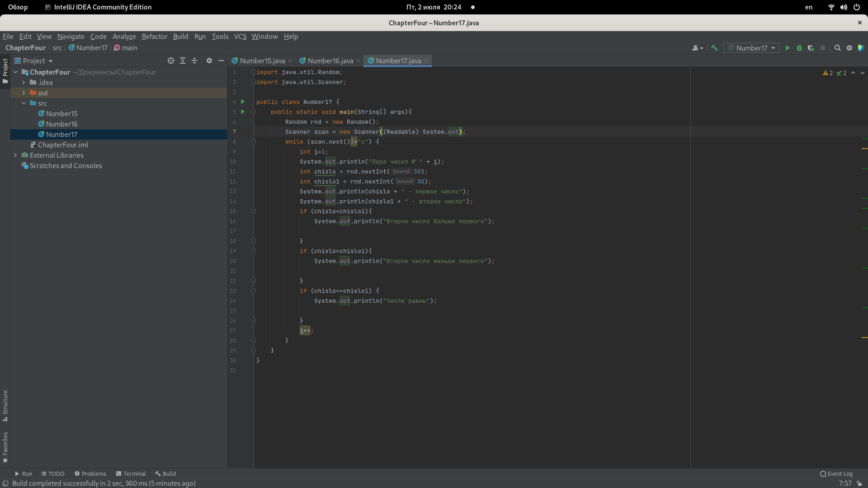Image resolution: width=868 pixels, height=488 pixels.
Task: Toggle the Favorites side panel
Action: (x=5, y=446)
